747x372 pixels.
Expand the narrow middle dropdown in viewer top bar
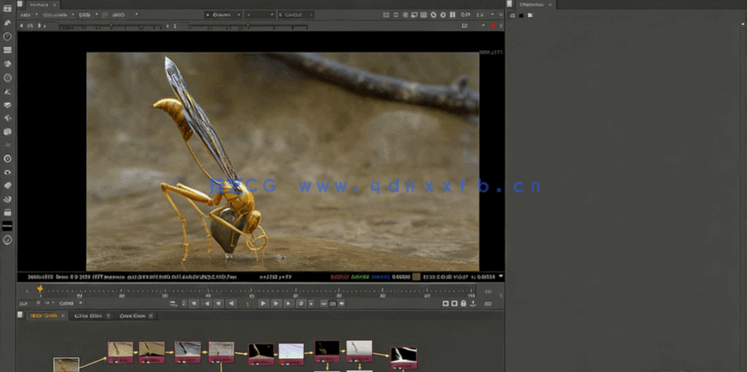(x=260, y=15)
